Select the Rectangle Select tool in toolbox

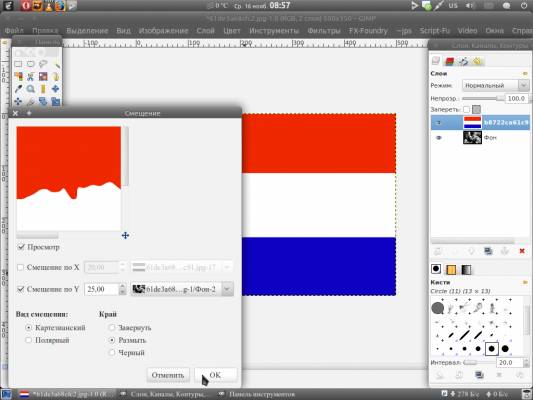pyautogui.click(x=18, y=64)
